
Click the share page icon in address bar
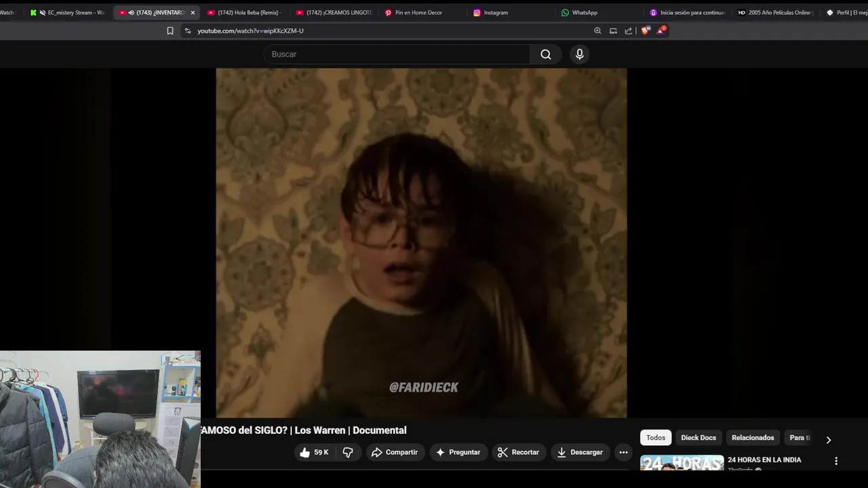[629, 30]
